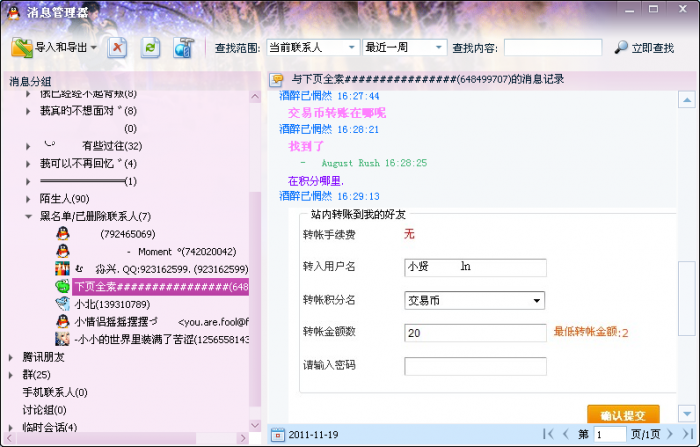Click the 小北(139310789) avatar icon
The image size is (700, 447).
tap(62, 304)
